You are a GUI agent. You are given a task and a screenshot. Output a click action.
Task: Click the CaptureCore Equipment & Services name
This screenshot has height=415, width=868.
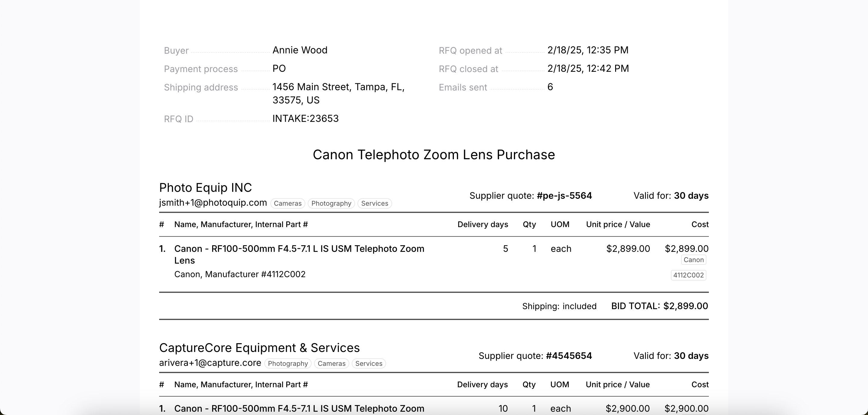(259, 348)
